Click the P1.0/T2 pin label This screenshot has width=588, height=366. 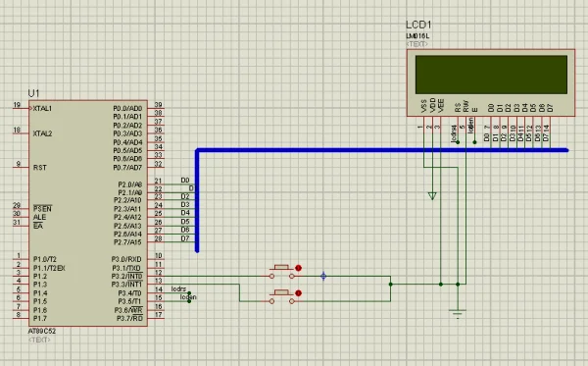pos(45,259)
